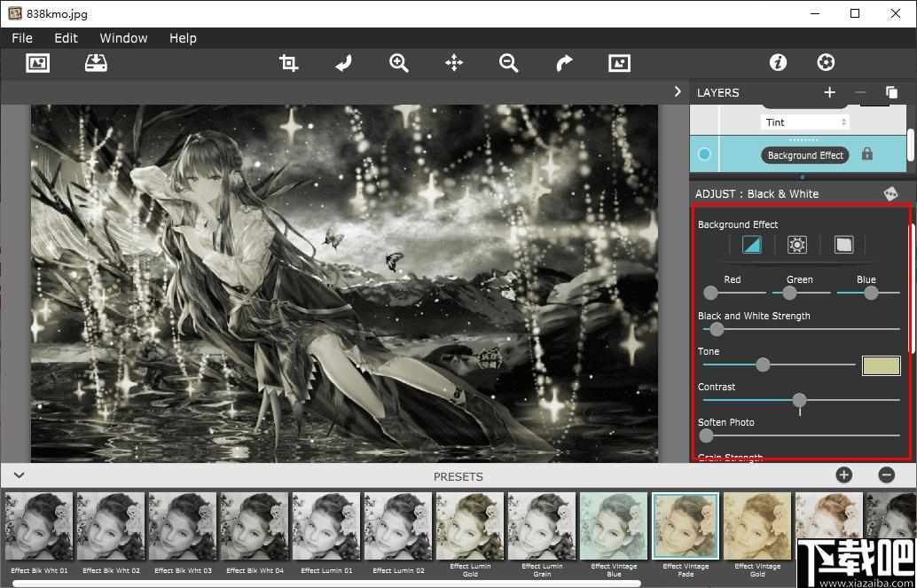This screenshot has height=588, width=917.
Task: Click the layers panel vertical scrollbar
Action: (x=909, y=144)
